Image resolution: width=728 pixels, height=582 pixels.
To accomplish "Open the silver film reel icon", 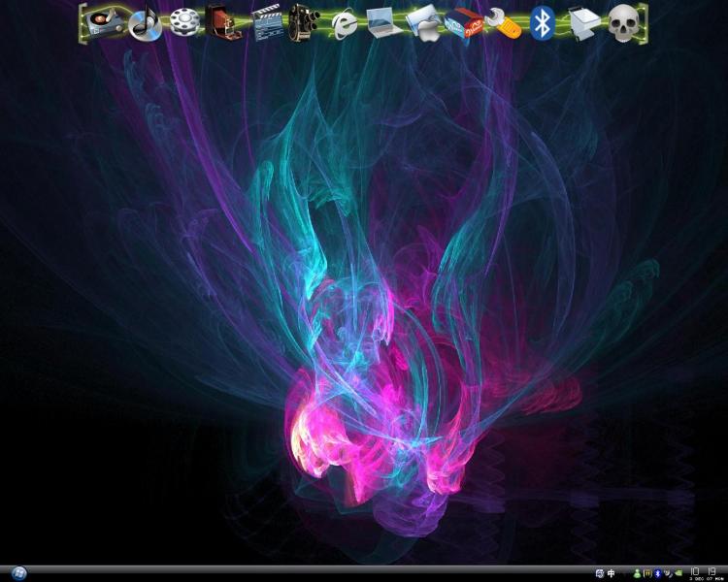I will pos(184,23).
